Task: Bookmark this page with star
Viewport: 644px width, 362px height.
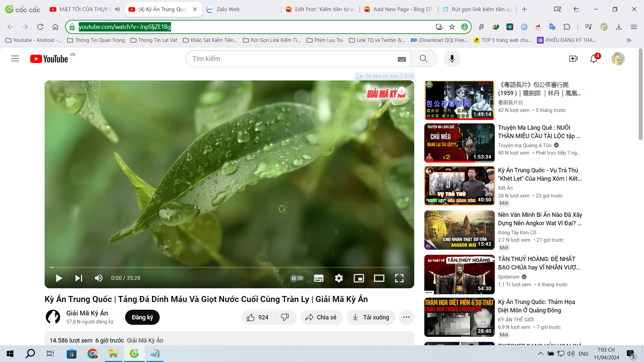Action: coord(452,27)
